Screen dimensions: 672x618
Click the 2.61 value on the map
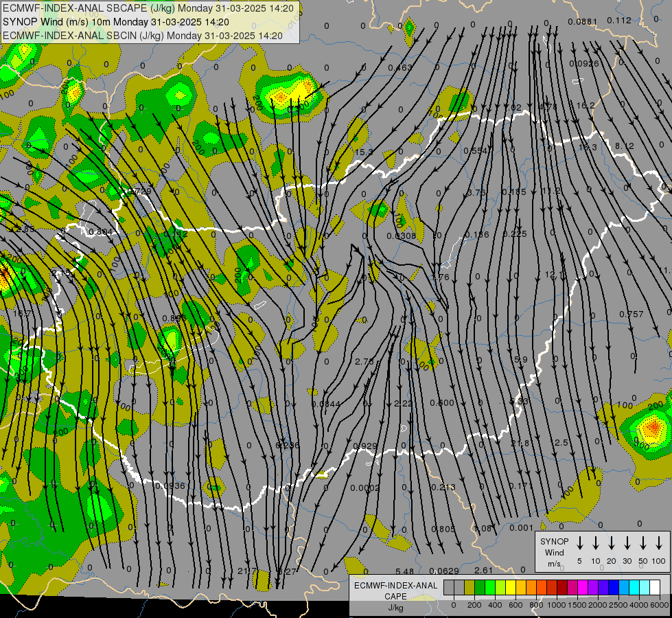(x=483, y=570)
